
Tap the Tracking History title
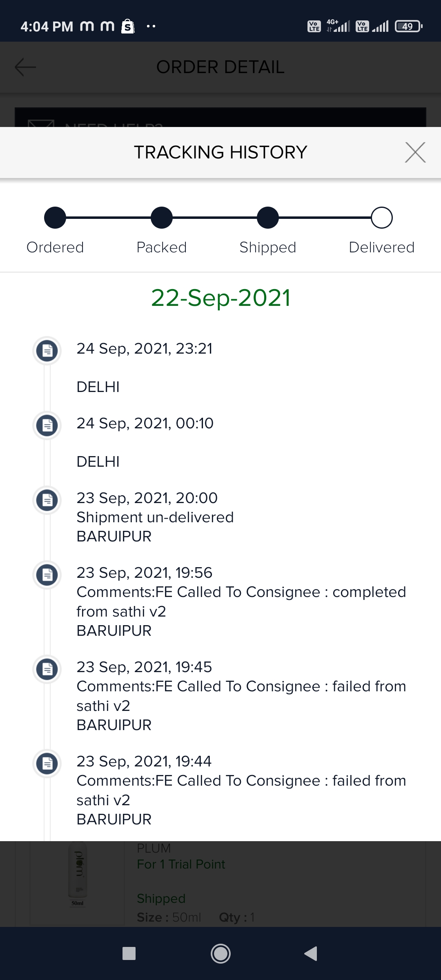tap(220, 152)
